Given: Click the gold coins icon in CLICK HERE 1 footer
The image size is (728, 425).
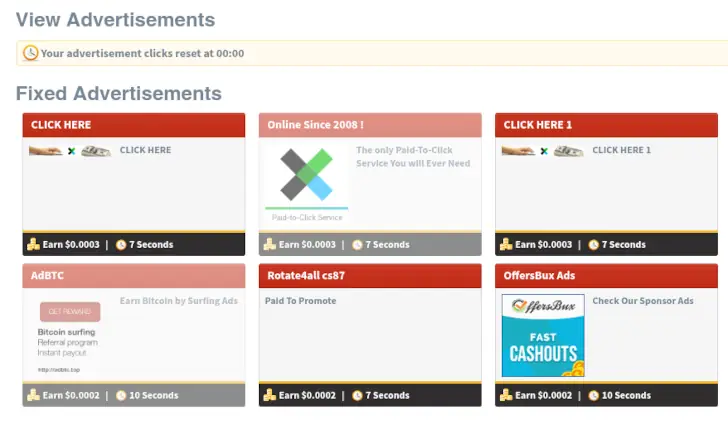Looking at the screenshot, I should tap(506, 244).
